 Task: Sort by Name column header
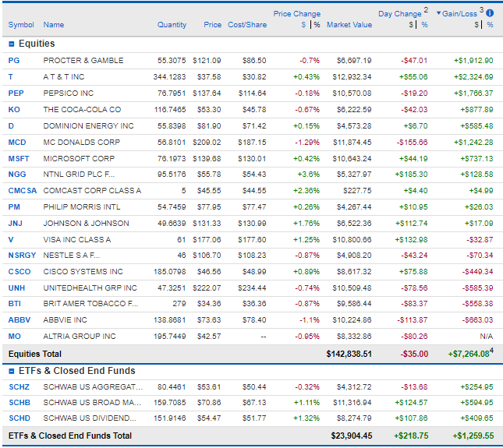click(x=54, y=25)
